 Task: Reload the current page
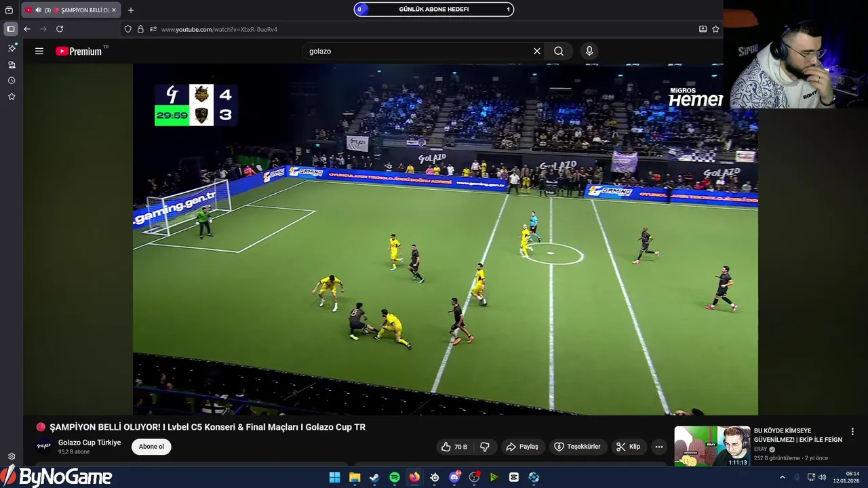click(60, 29)
